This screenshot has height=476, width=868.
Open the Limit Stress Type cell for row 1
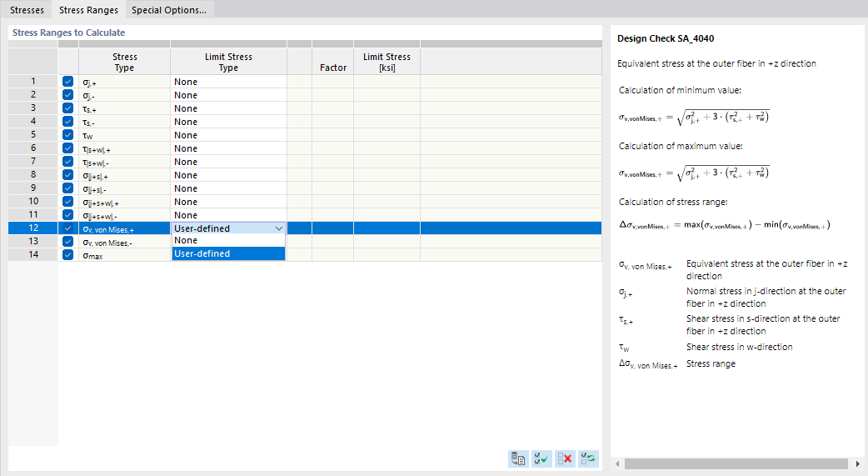(x=228, y=82)
